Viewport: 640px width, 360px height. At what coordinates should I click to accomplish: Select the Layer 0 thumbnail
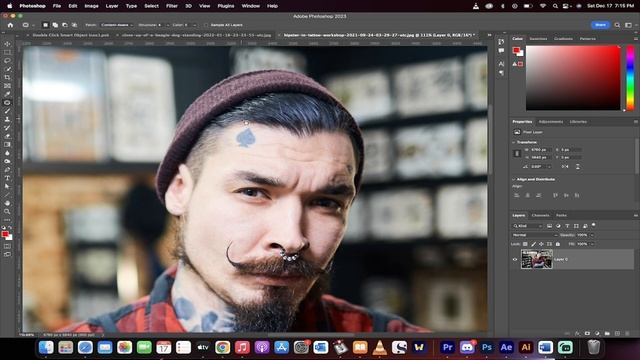[537, 259]
